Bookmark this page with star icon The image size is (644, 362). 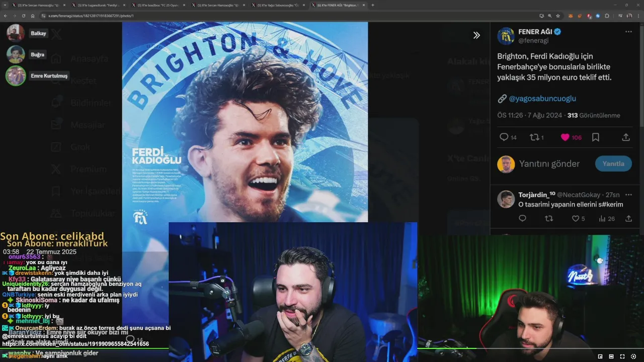pos(558,16)
